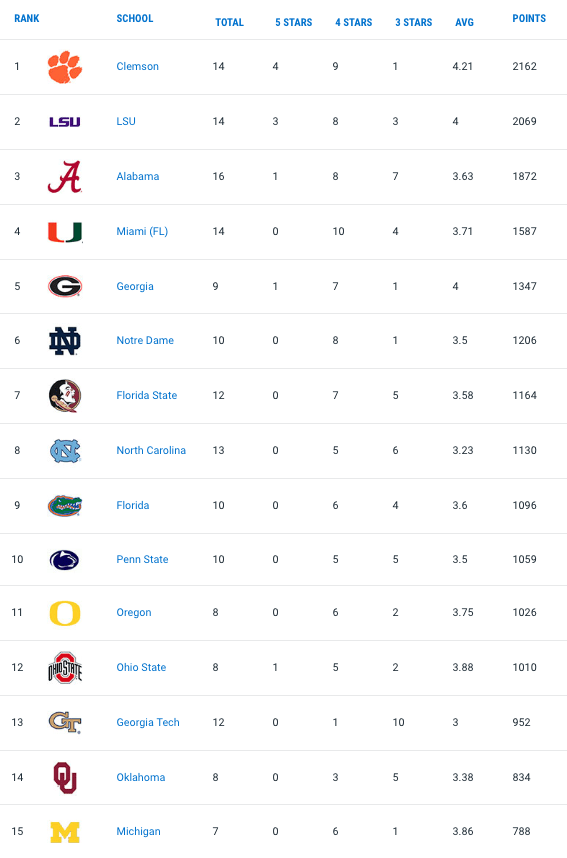Click the Florida Gators logo
Viewport: 567px width, 858px height.
65,506
